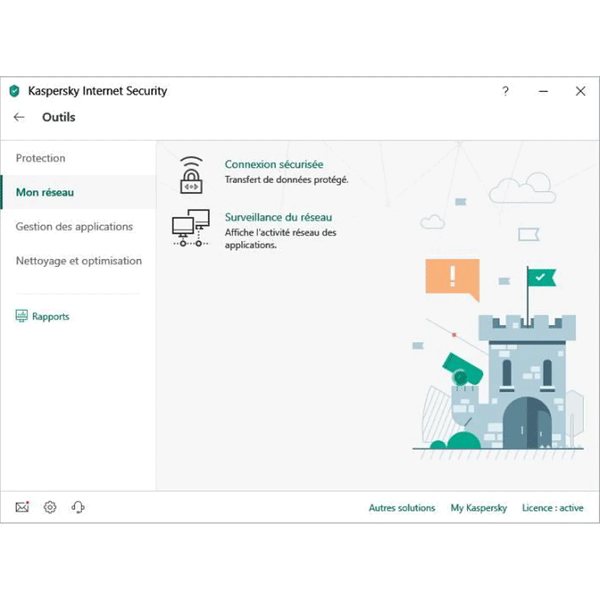Click the Affiche l'activité réseau description text

[280, 238]
